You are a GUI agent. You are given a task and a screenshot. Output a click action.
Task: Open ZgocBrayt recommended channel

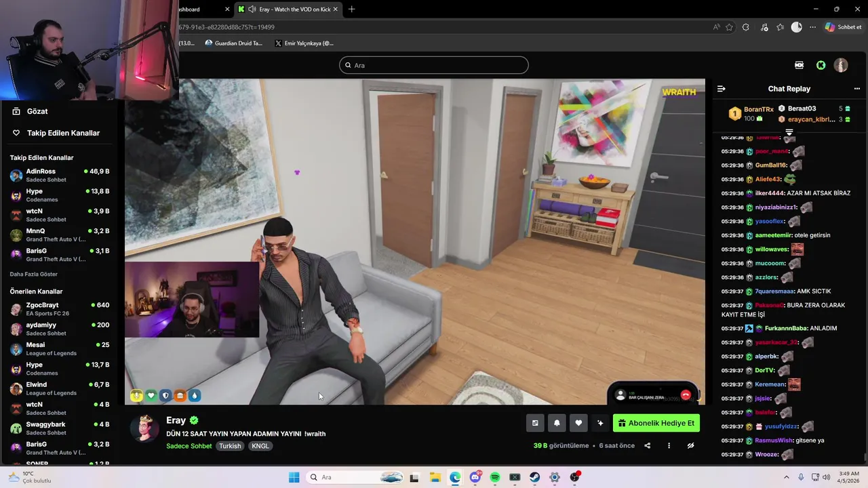click(x=60, y=309)
